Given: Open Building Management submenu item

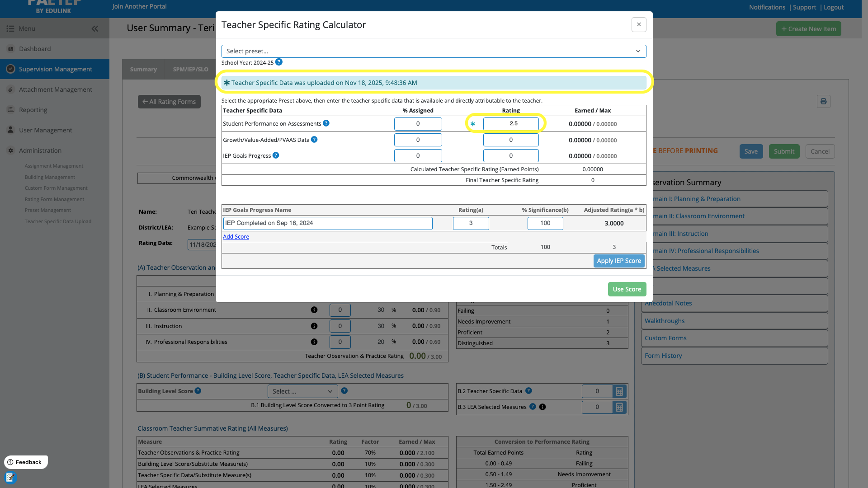Looking at the screenshot, I should (50, 177).
